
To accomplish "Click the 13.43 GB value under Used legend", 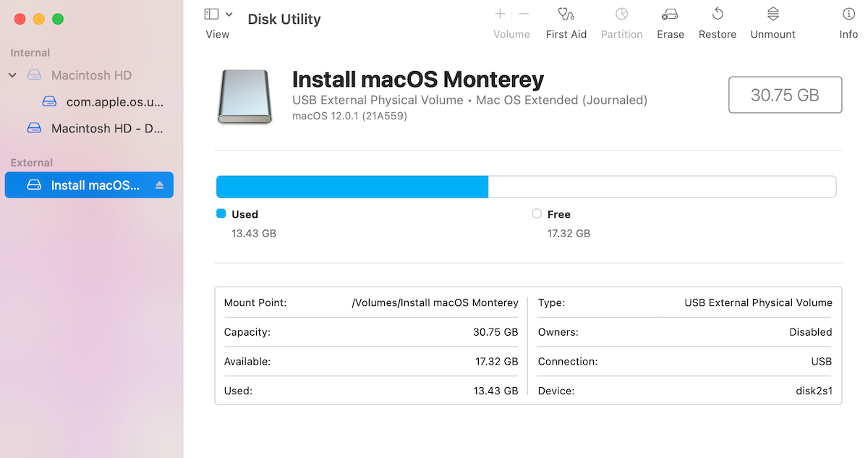I will pos(254,233).
